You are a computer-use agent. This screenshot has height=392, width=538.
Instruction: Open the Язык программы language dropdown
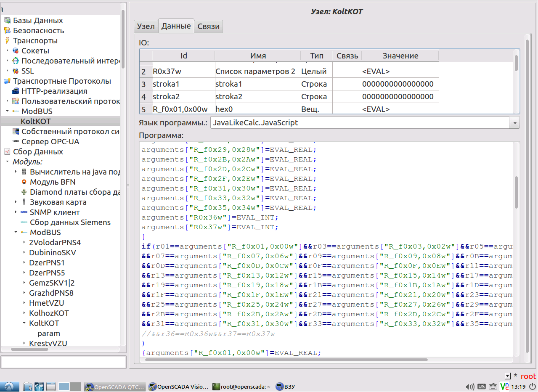pyautogui.click(x=514, y=123)
